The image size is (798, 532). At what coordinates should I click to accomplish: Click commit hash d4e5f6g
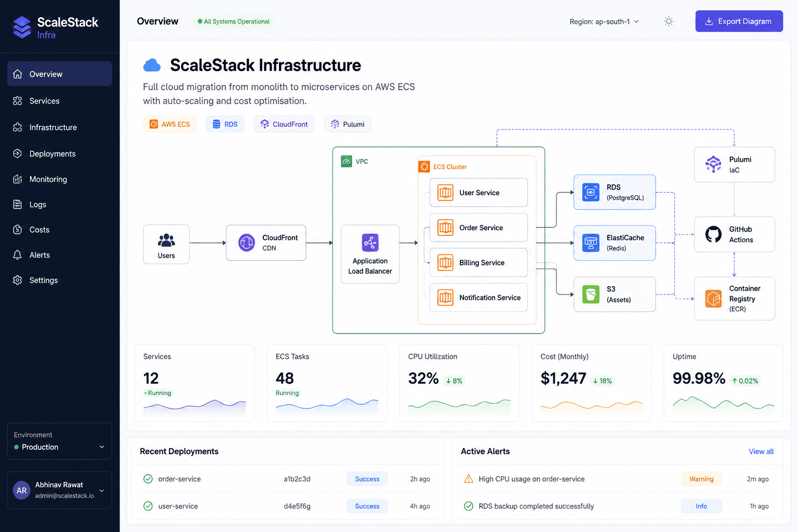point(297,506)
